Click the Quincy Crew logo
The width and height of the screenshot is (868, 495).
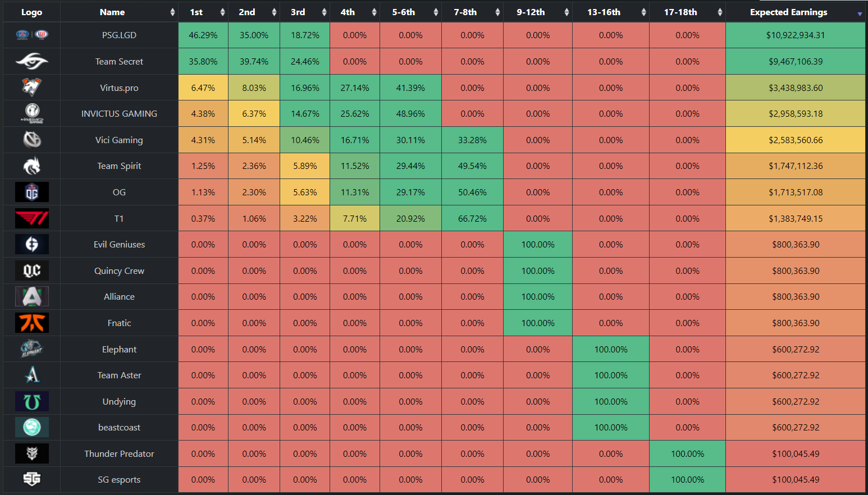coord(32,271)
